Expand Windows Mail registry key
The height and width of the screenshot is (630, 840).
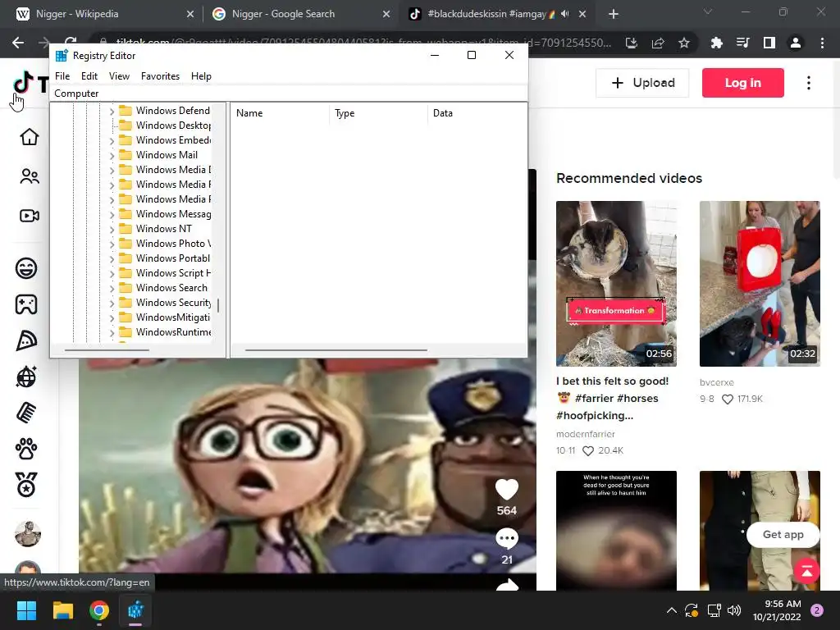pos(112,156)
